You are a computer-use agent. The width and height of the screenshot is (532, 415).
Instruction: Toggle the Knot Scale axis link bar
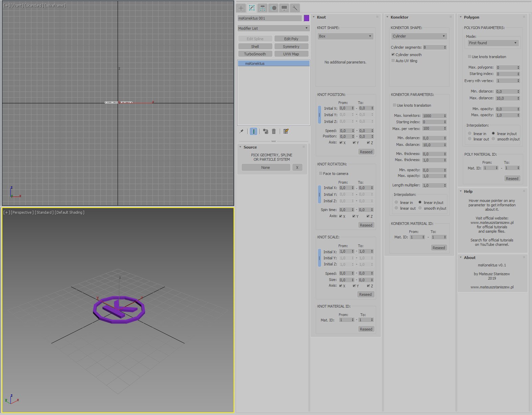319,258
